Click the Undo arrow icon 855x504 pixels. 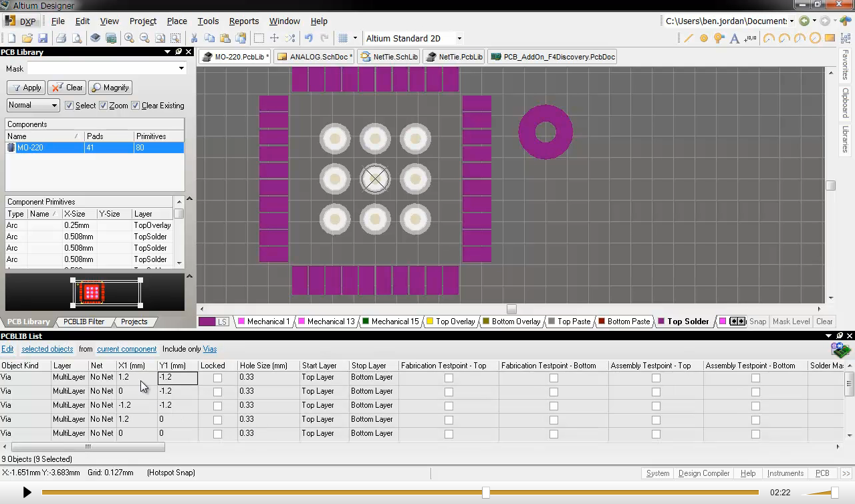coord(308,38)
